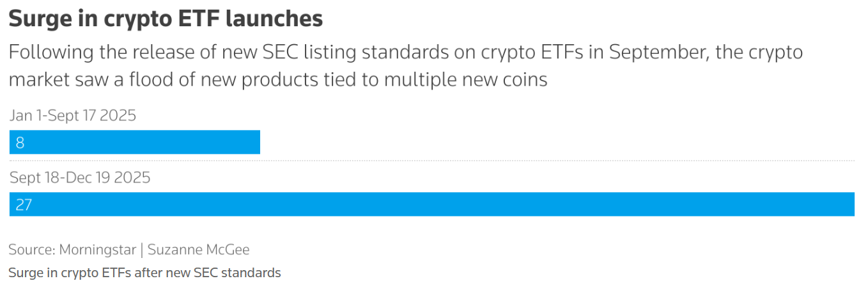The image size is (868, 290).
Task: Click the author name "Suzanne McGee"
Action: tap(198, 250)
